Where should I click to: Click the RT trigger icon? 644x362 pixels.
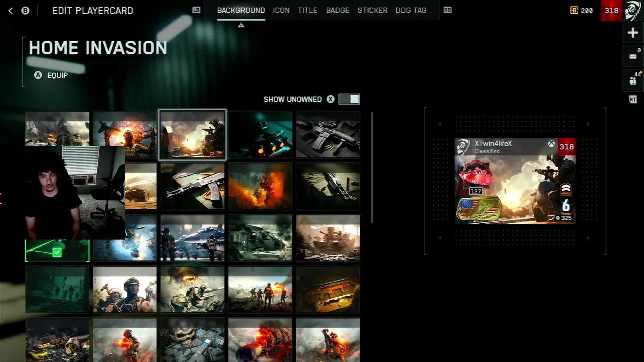[633, 100]
